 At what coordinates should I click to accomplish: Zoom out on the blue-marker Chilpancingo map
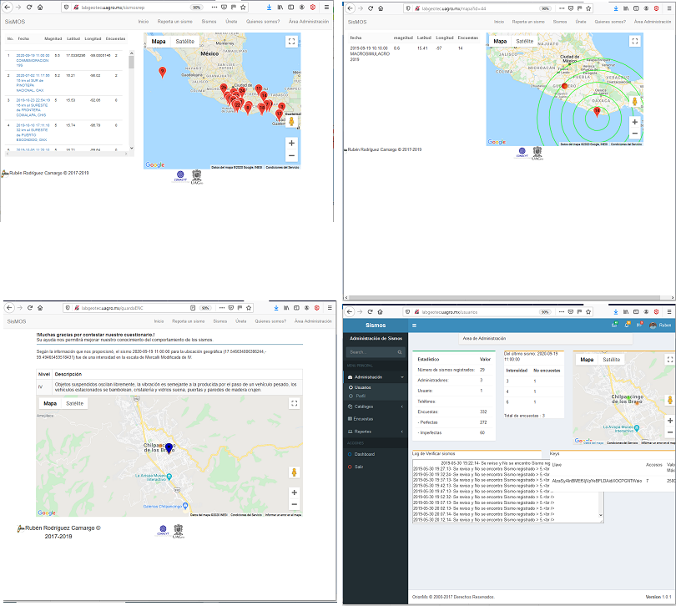click(x=291, y=504)
